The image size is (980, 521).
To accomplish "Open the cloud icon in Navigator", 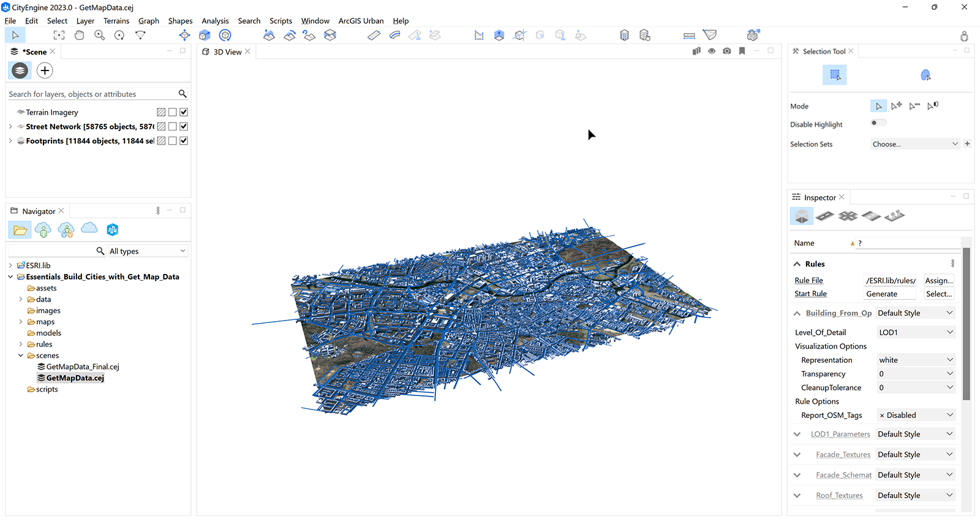I will pos(89,229).
